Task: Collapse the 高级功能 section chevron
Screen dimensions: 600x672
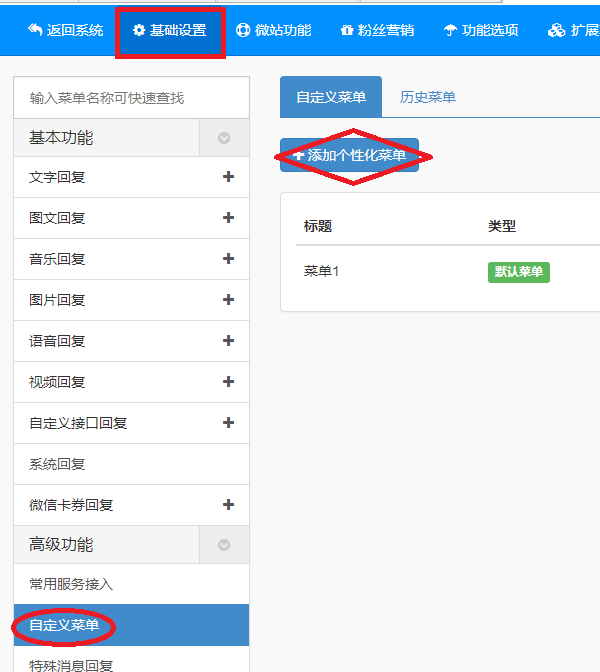Action: 224,545
